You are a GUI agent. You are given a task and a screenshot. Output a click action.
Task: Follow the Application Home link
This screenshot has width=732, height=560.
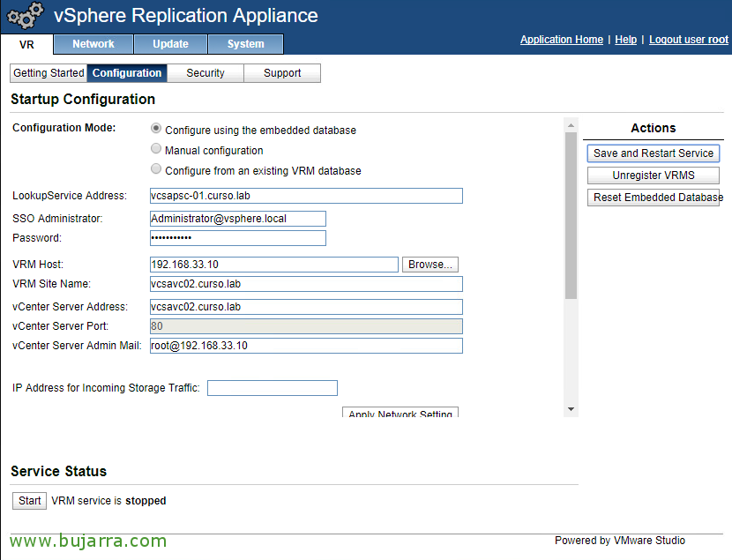point(562,40)
